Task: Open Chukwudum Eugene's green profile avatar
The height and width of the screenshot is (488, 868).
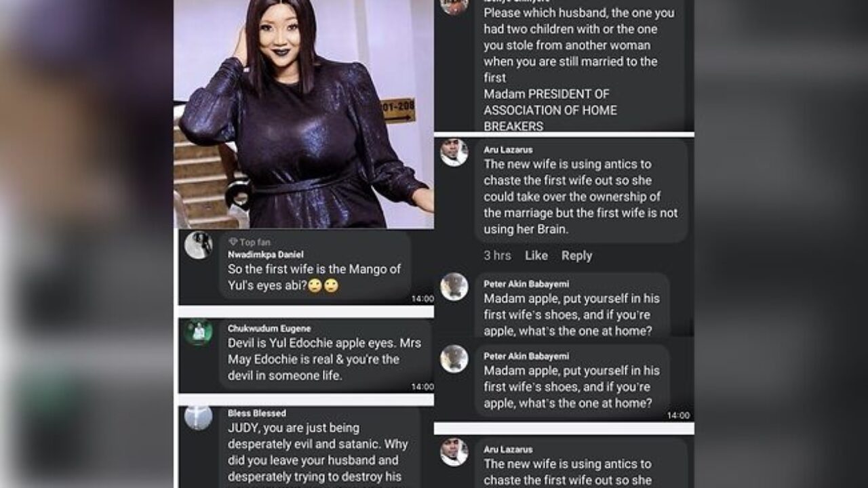Action: click(x=198, y=332)
